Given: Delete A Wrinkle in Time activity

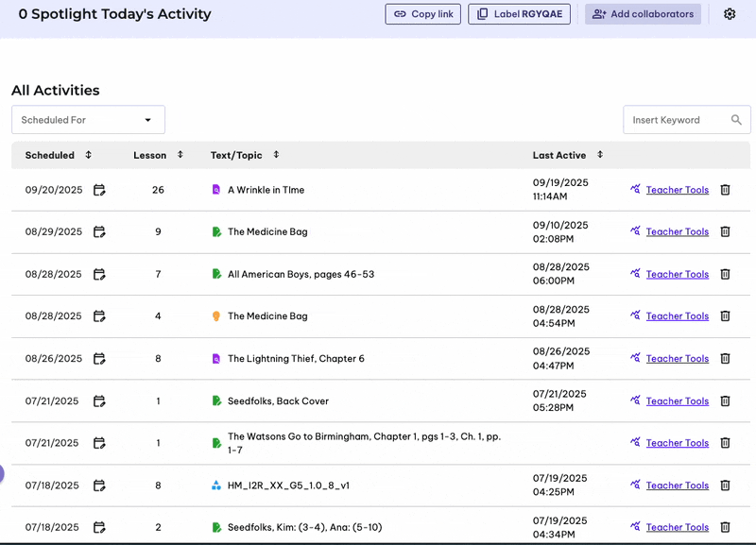Looking at the screenshot, I should [x=726, y=190].
